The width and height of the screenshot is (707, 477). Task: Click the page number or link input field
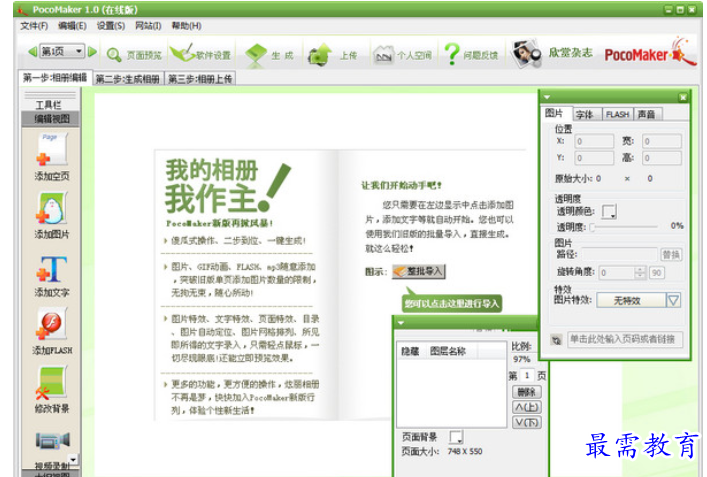pyautogui.click(x=623, y=339)
